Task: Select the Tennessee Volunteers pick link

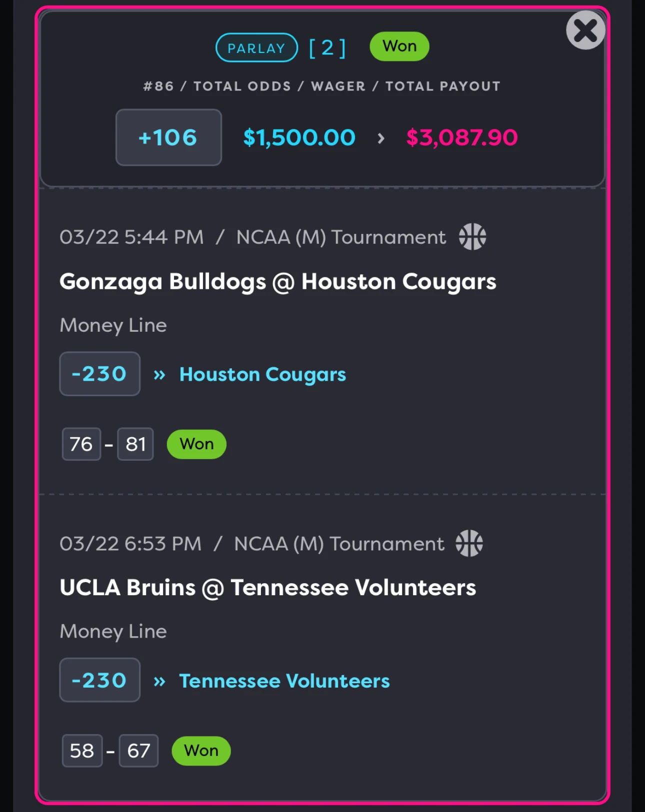Action: pos(284,681)
